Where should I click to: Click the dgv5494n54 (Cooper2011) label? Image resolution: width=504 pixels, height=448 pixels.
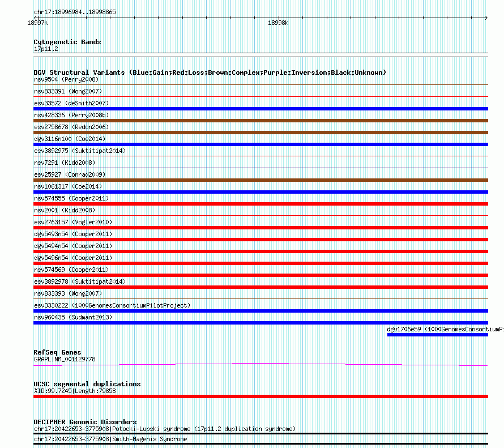(73, 246)
